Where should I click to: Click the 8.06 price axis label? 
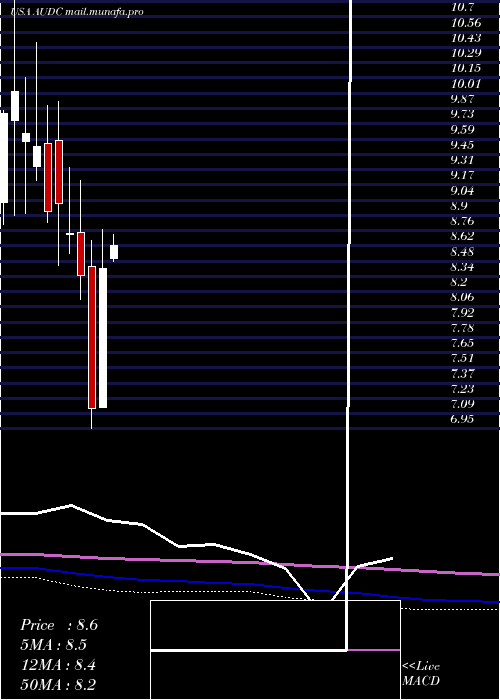tap(463, 297)
